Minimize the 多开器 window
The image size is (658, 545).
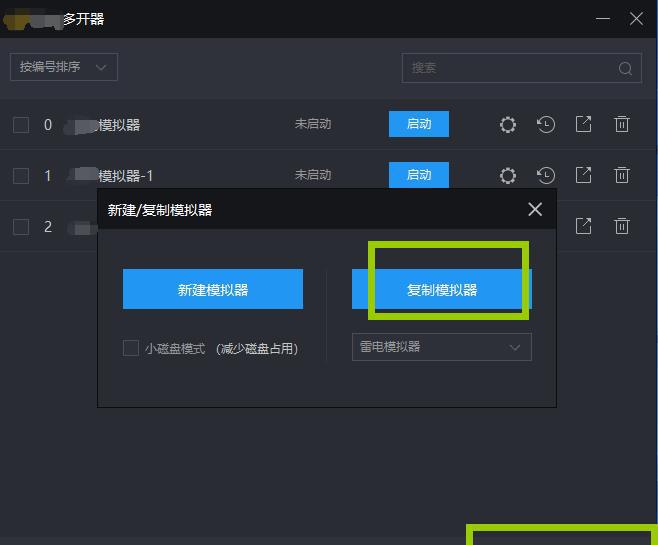603,19
